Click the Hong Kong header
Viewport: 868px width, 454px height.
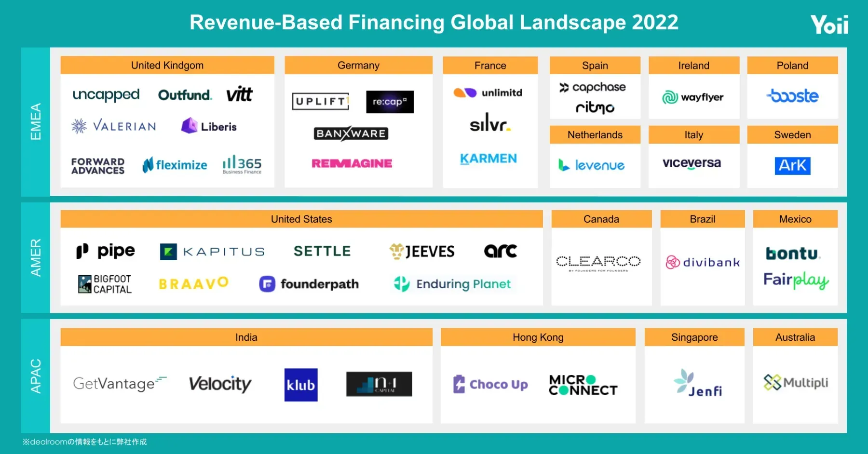[x=538, y=337]
